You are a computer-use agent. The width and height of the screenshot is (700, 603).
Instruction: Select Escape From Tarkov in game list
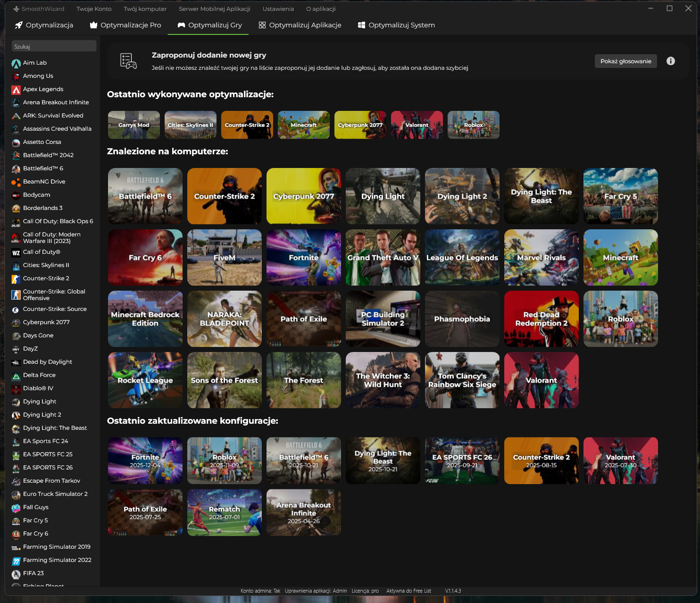tap(51, 481)
